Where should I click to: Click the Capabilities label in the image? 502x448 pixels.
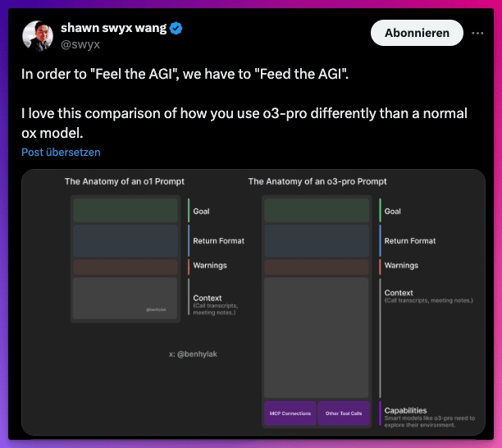coord(405,409)
